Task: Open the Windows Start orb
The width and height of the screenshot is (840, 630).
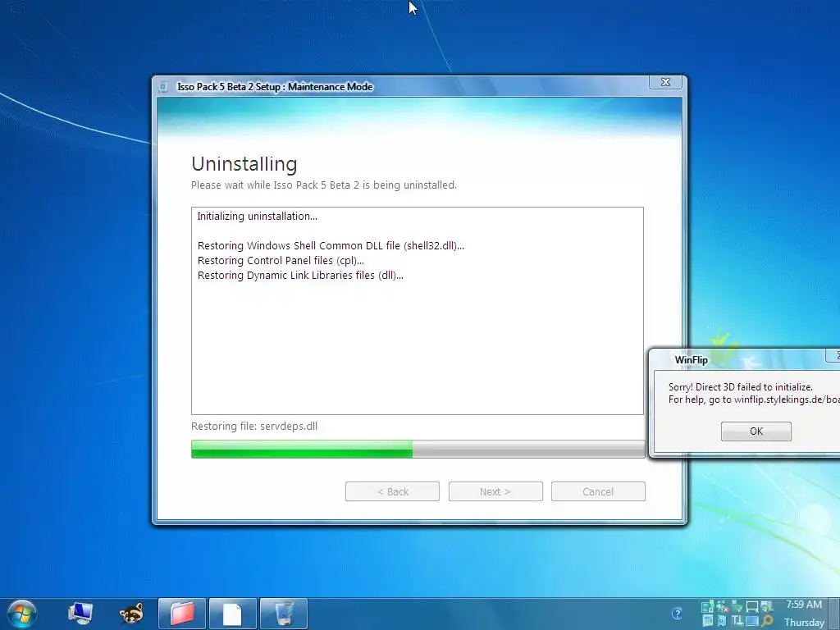Action: point(22,614)
